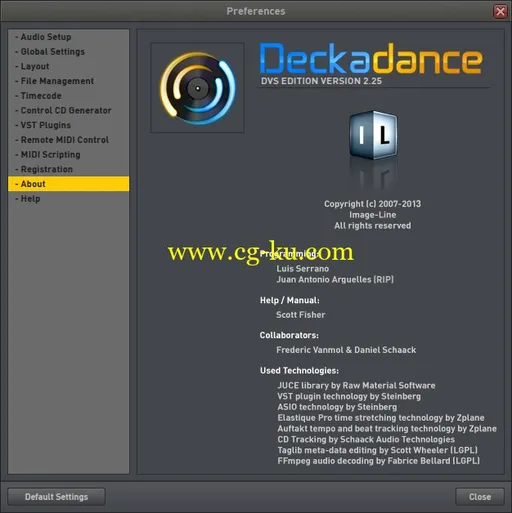Click Frederic Vanmol & Daniel Schaack line

(346, 350)
